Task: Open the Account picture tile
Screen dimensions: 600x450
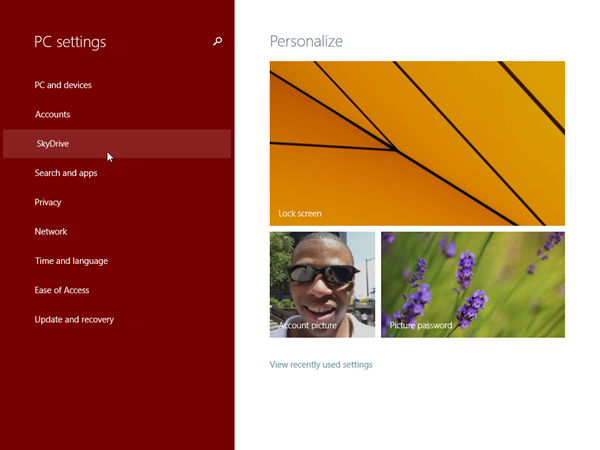Action: point(322,285)
